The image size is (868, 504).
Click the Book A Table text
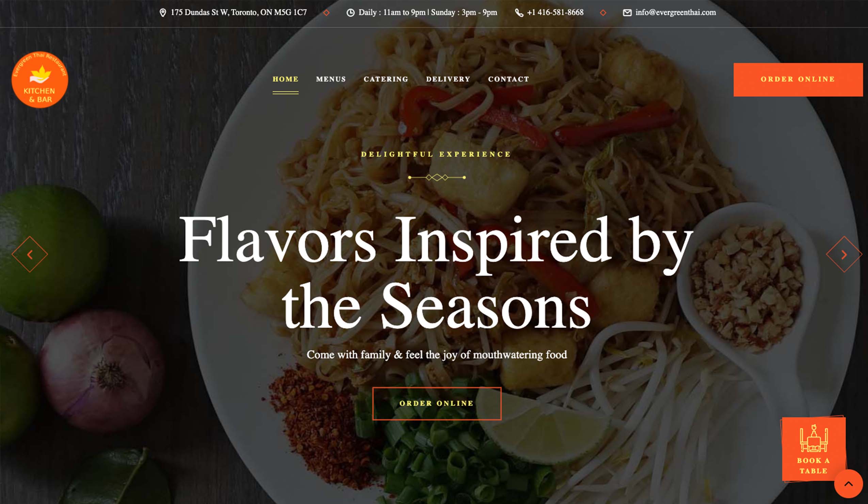(814, 466)
